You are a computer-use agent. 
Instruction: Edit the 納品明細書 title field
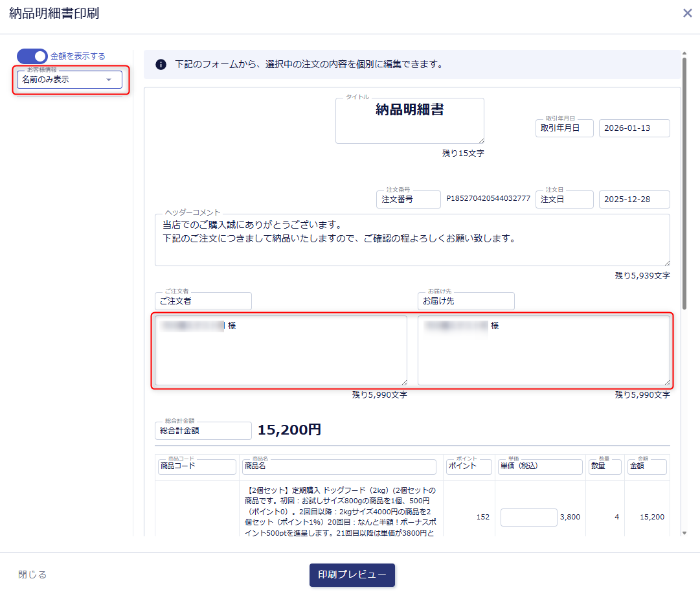coord(409,120)
